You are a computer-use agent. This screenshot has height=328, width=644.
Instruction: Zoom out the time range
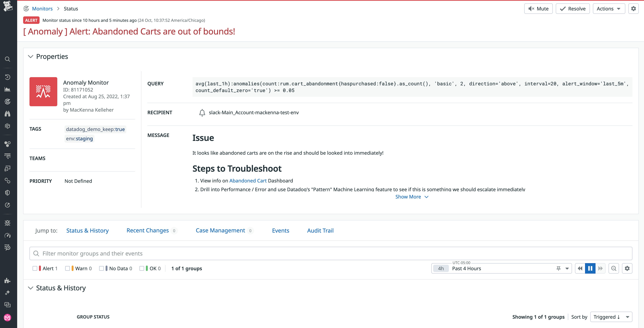(614, 268)
